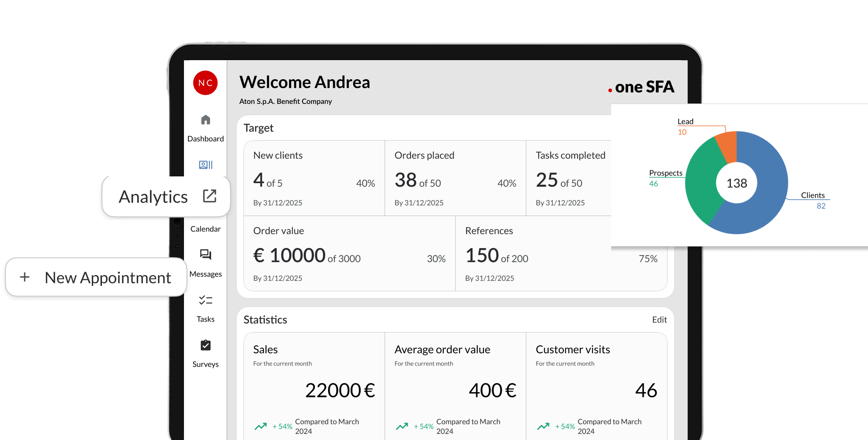
Task: Open the Customer visits statistics card
Action: (596, 386)
